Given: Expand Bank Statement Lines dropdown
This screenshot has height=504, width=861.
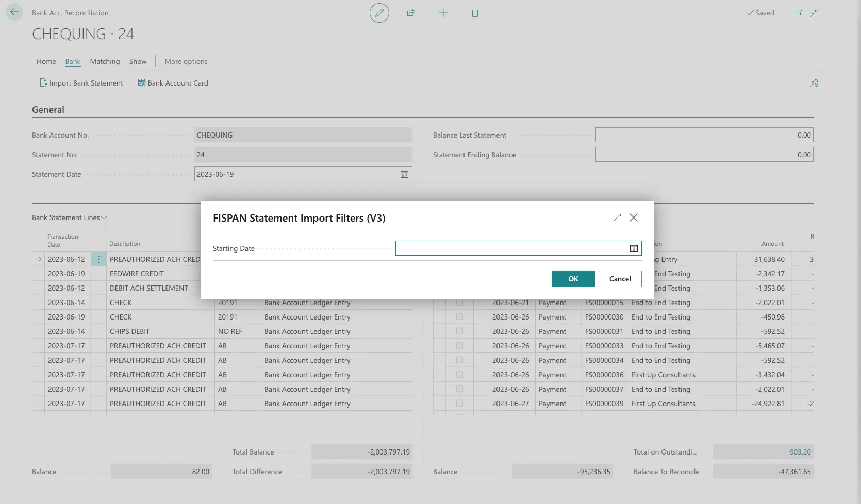Looking at the screenshot, I should click(69, 217).
